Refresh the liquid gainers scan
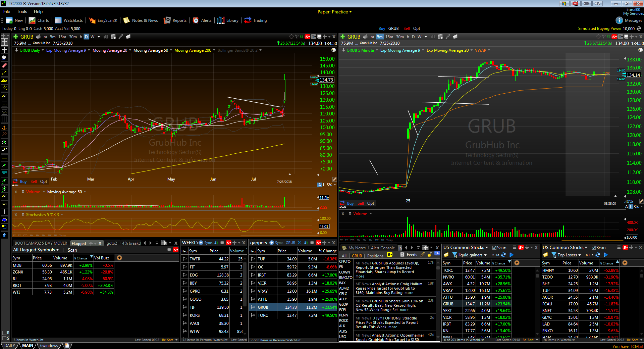Viewport: 644px width, 349px height. tap(503, 255)
